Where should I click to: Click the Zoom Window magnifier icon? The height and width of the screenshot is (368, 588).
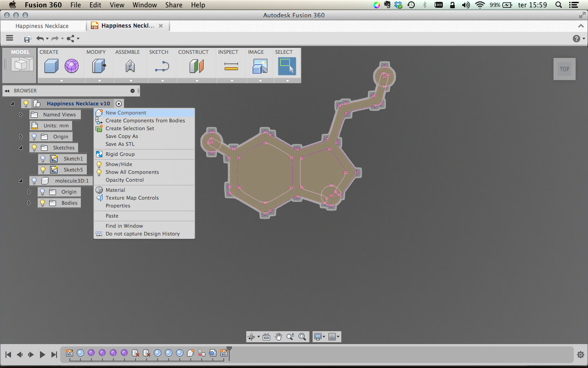290,337
